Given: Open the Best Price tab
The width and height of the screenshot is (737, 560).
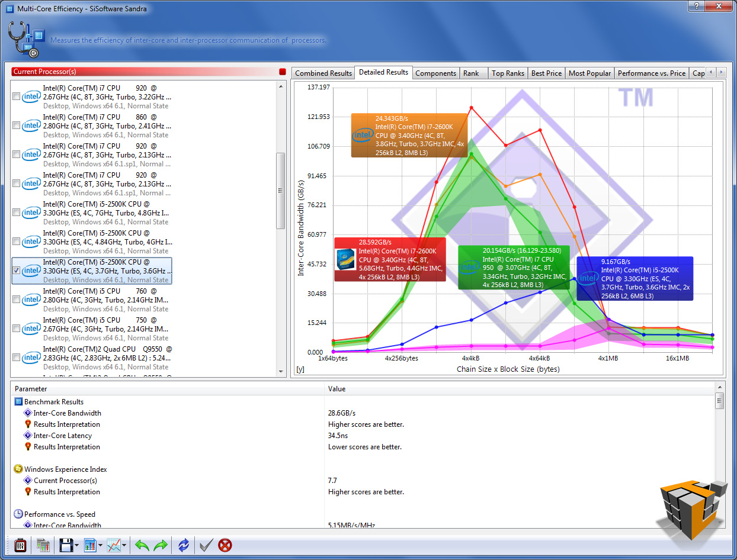Looking at the screenshot, I should 546,73.
